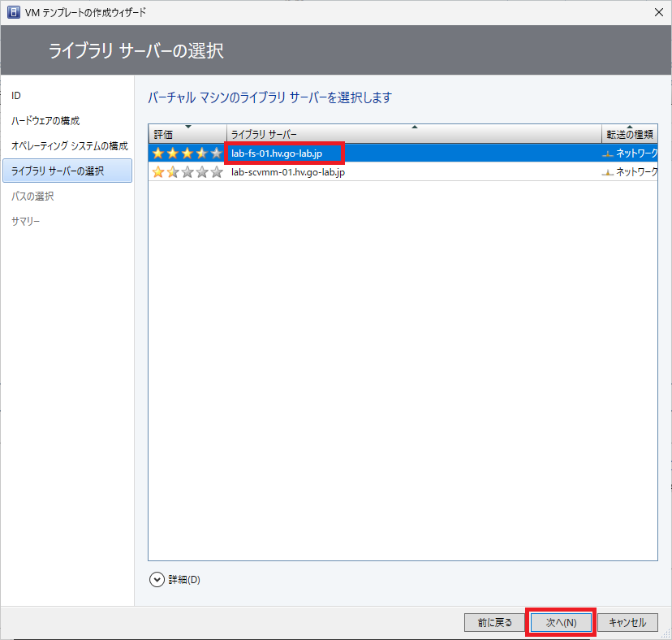Screen dimensions: 672x640
Task: Click the 次へ(N) button
Action: [561, 622]
